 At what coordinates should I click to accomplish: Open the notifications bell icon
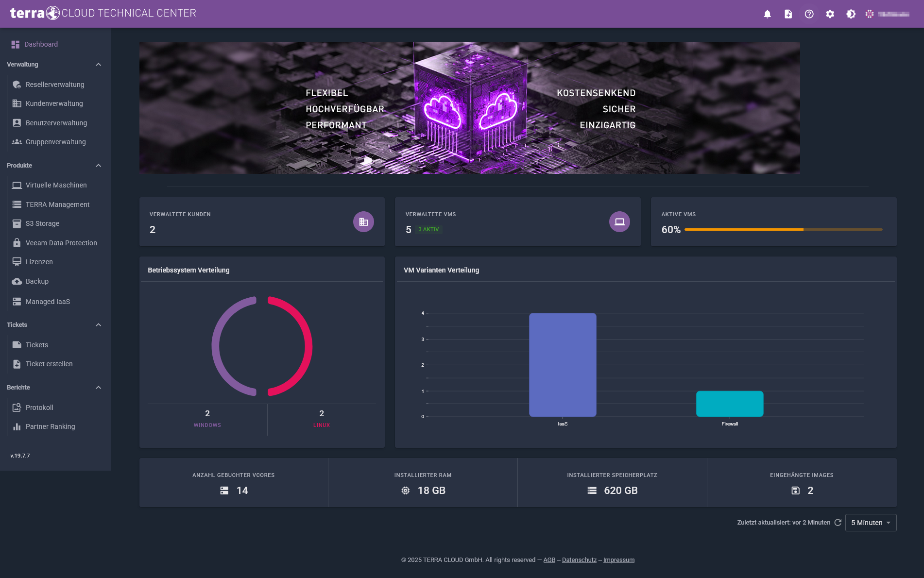pos(767,14)
